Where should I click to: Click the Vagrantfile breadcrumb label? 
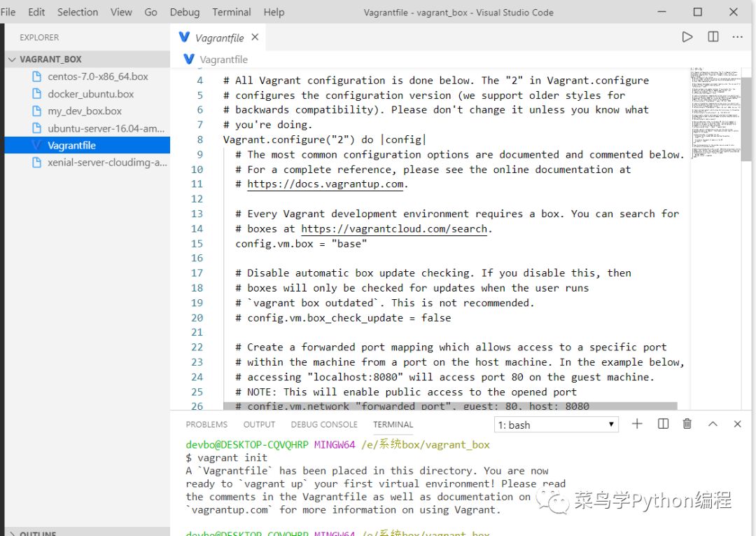(224, 60)
